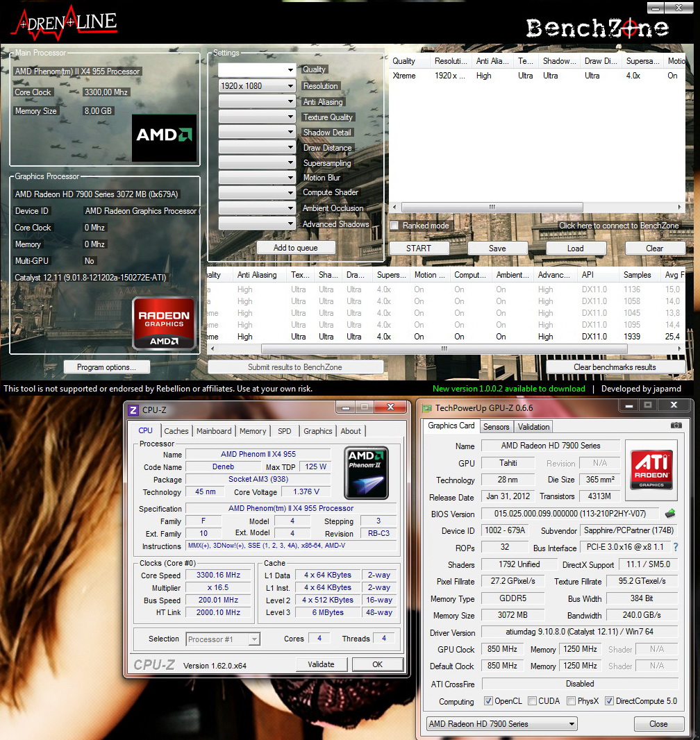Switch to the Graphics tab in CPU-Z

pos(317,431)
